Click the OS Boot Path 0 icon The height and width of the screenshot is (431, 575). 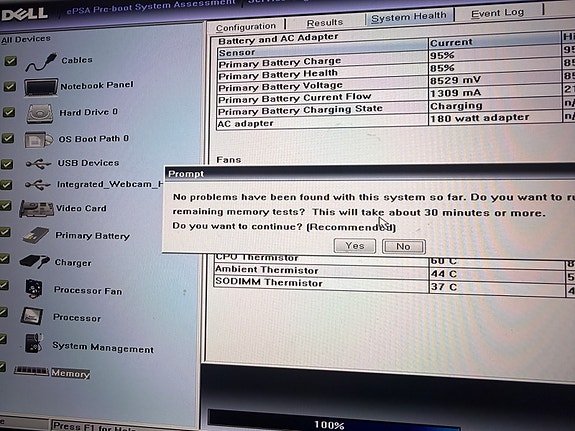(39, 140)
